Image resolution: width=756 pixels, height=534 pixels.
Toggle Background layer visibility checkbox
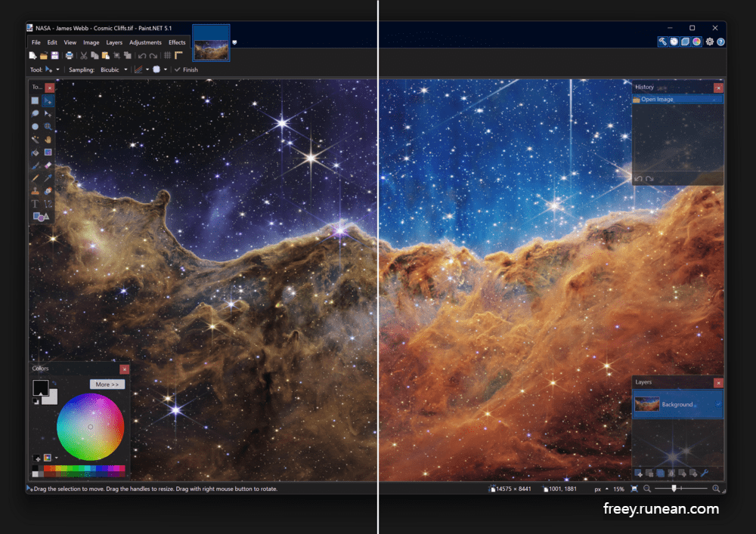(x=718, y=405)
